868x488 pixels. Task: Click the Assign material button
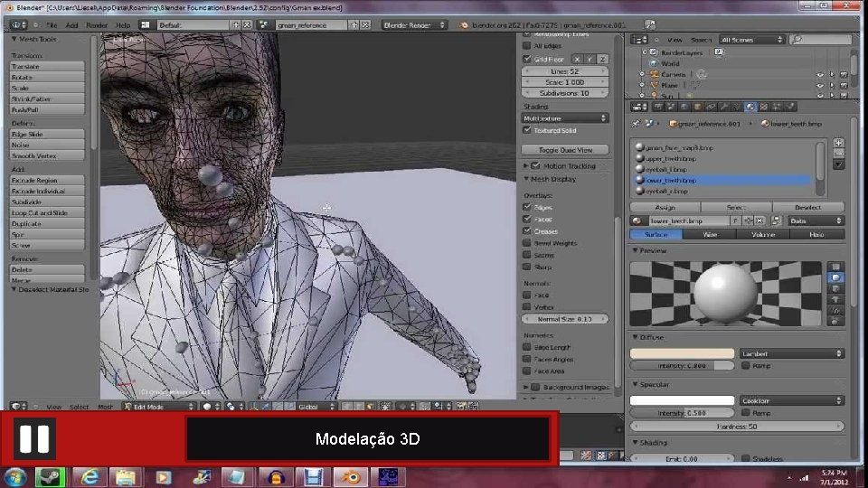(x=665, y=207)
